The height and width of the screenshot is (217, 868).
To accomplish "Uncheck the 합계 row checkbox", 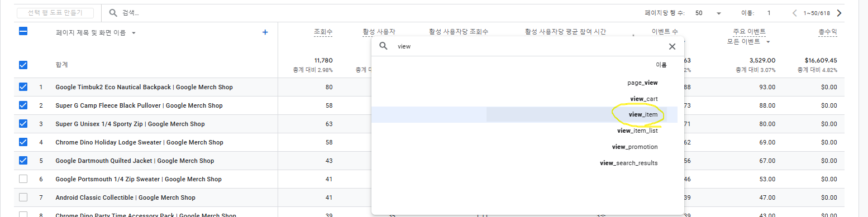I will (23, 65).
